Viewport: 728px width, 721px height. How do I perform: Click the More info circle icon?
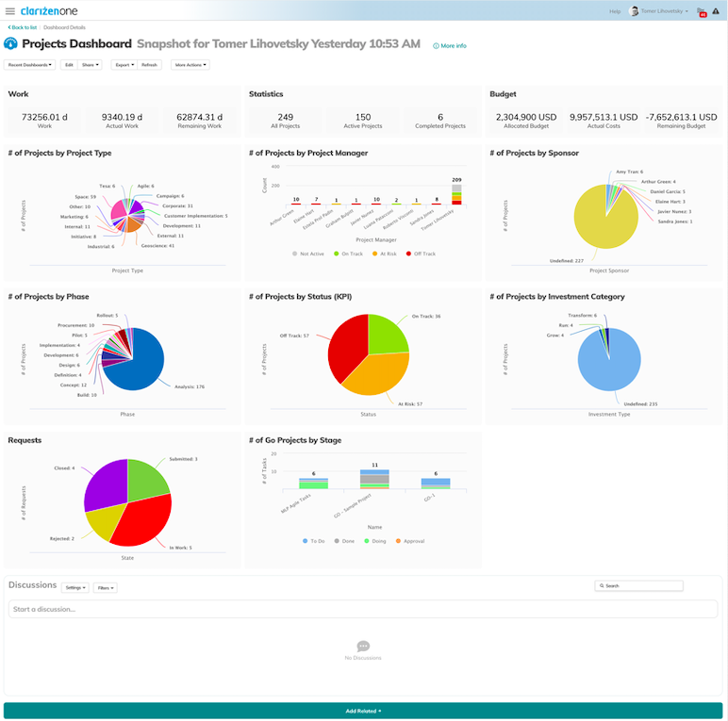pyautogui.click(x=436, y=45)
